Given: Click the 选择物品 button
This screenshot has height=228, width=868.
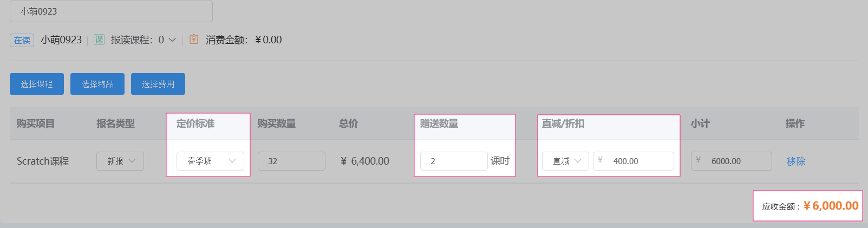Looking at the screenshot, I should [97, 84].
